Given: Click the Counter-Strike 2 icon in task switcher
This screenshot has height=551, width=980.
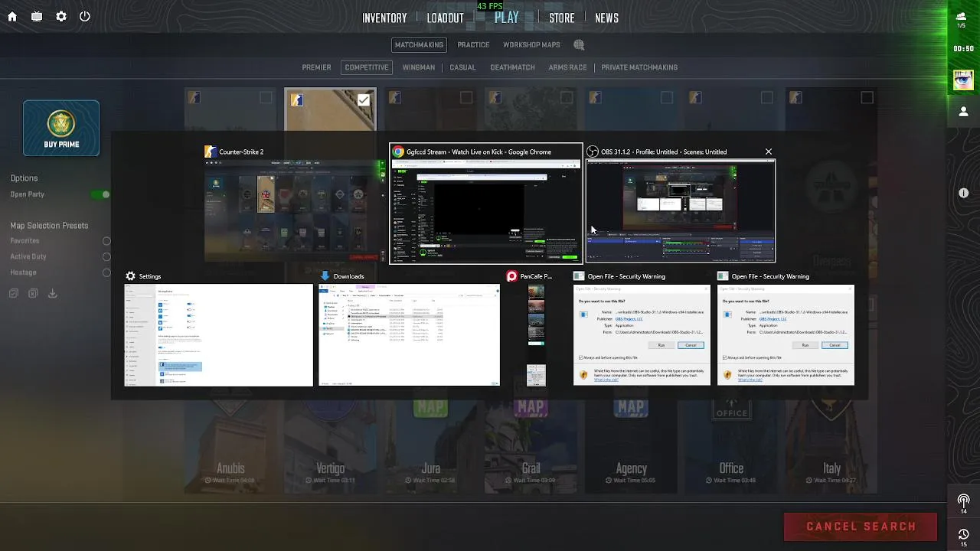Looking at the screenshot, I should click(211, 152).
